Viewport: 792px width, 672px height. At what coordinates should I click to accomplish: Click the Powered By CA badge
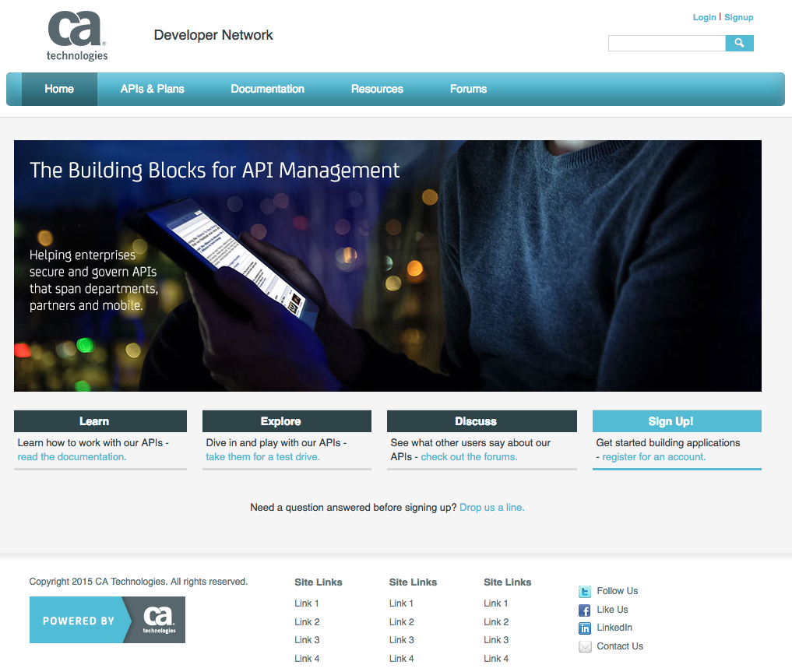(x=107, y=620)
